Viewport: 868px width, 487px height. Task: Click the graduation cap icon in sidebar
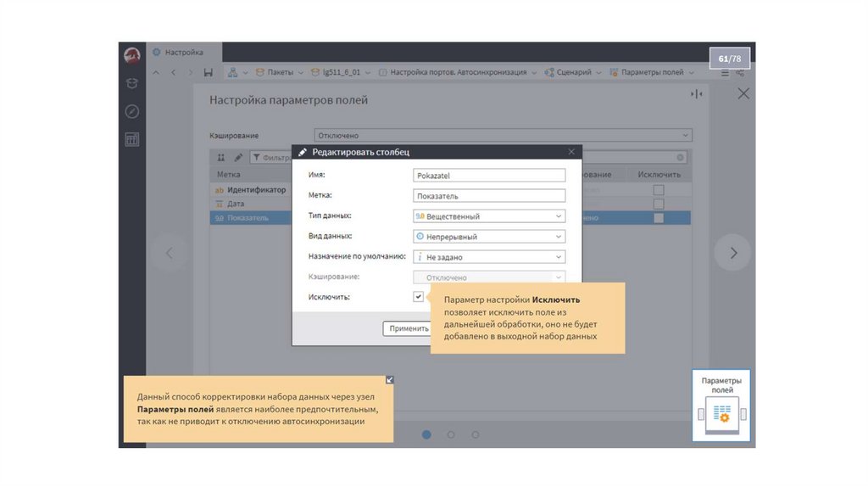132,83
